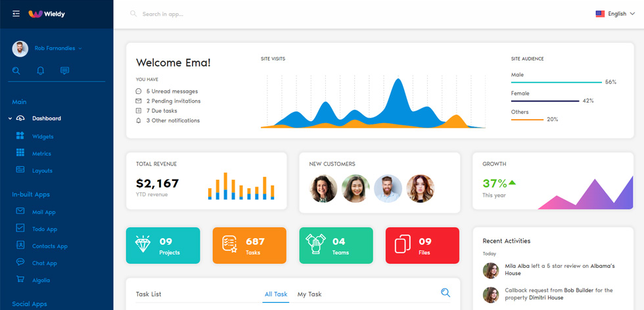Switch to the My Task tab
Viewport: 644px width, 310px height.
click(310, 294)
